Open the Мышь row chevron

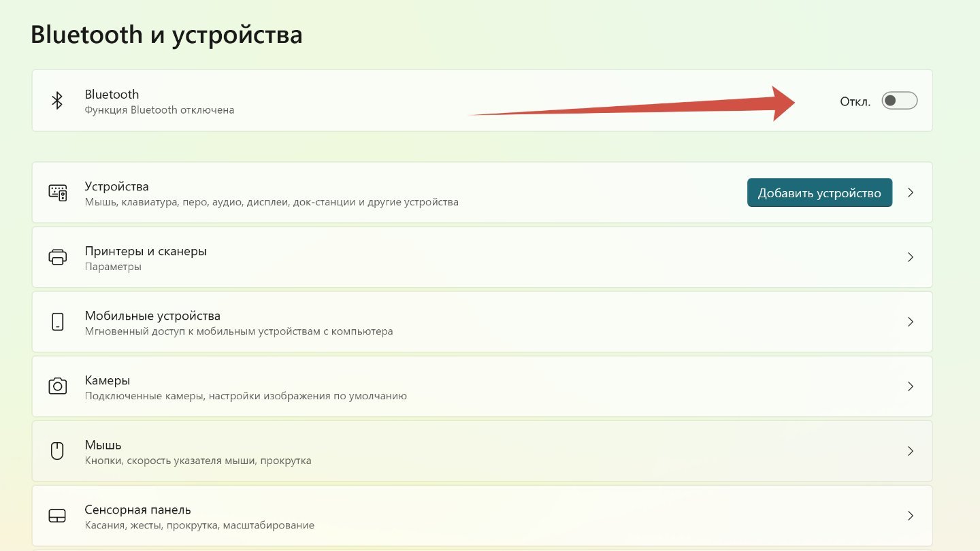coord(911,451)
